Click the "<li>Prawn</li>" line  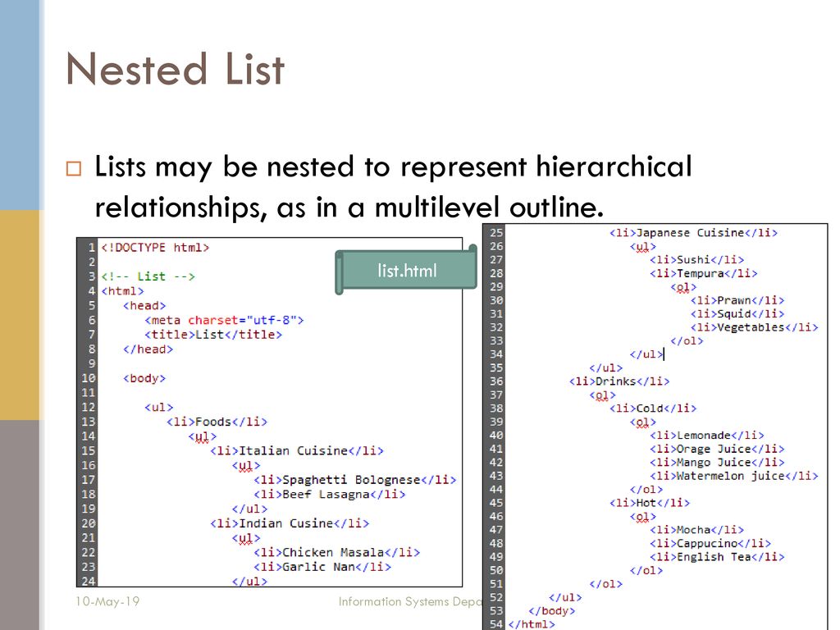click(x=737, y=300)
